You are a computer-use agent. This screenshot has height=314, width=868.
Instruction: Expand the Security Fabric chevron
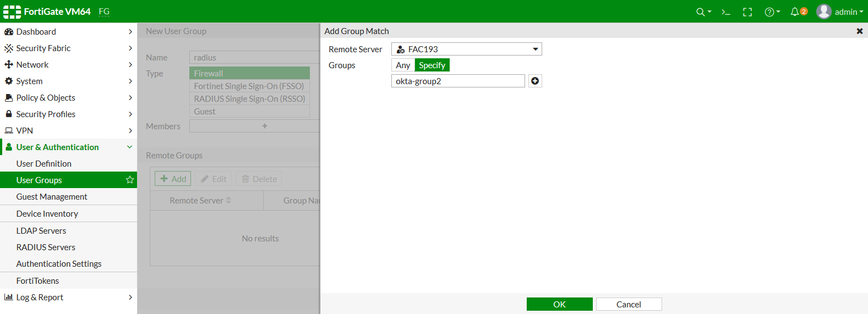click(x=130, y=48)
